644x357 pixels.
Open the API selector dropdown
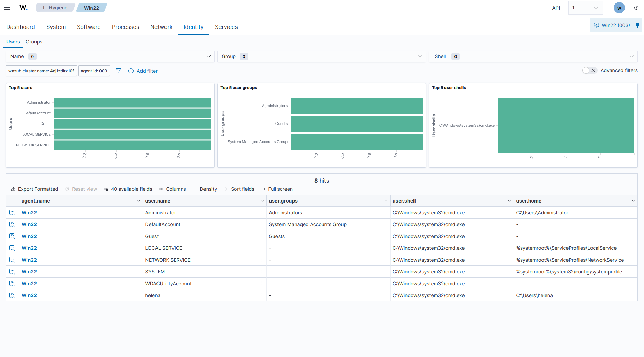(x=586, y=8)
